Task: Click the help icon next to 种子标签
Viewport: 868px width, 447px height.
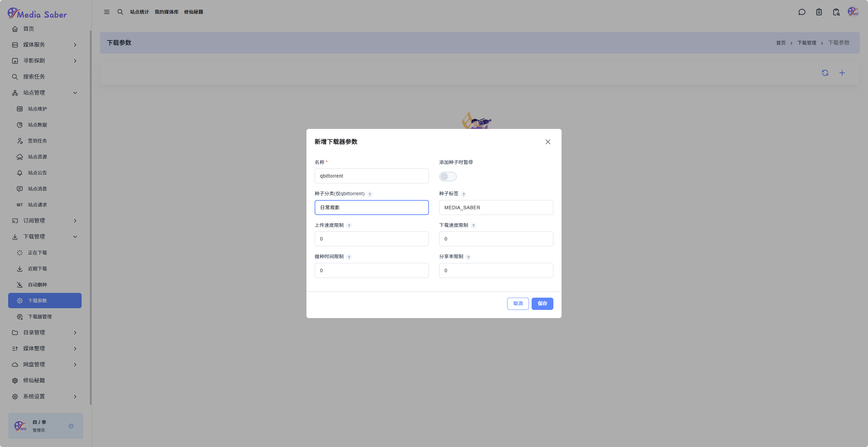Action: [464, 194]
